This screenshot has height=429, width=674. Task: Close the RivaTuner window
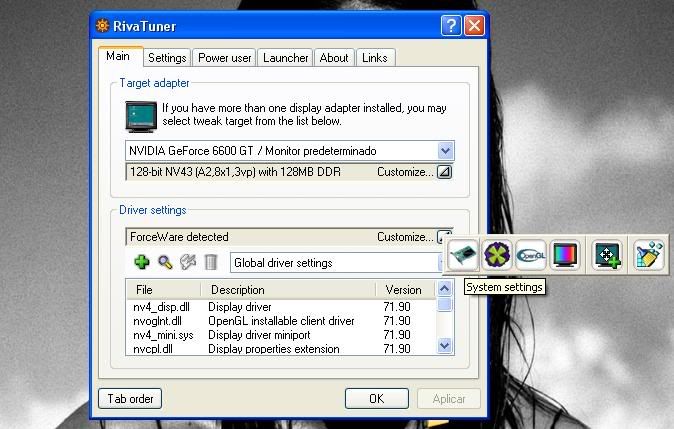[x=474, y=26]
